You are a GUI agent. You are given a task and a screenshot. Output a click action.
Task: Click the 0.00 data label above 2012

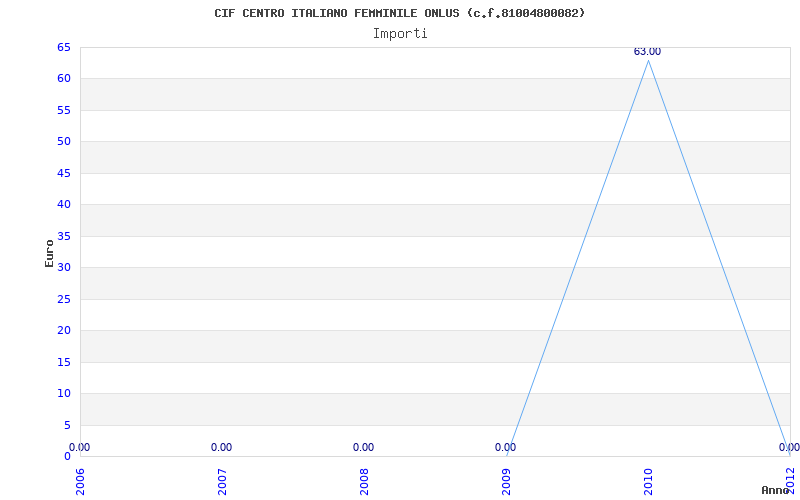click(789, 447)
